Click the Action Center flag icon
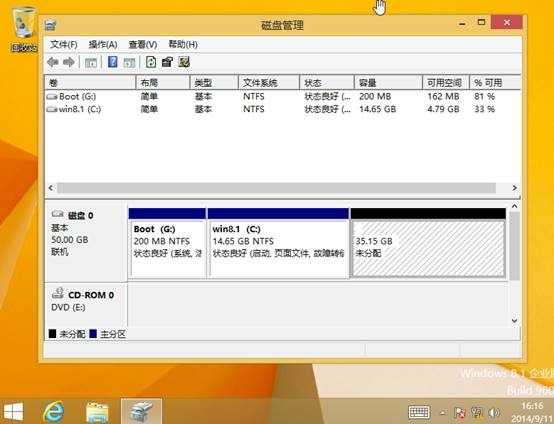The height and width of the screenshot is (424, 554). point(460,412)
